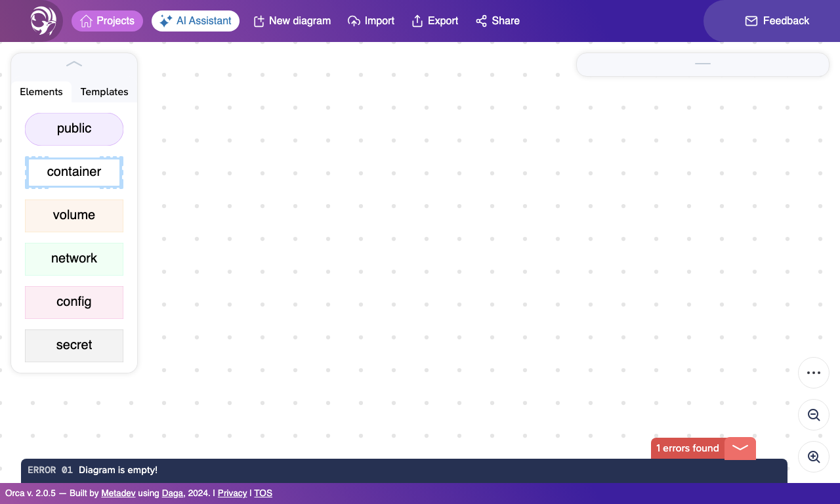Choose the volume element

[74, 215]
